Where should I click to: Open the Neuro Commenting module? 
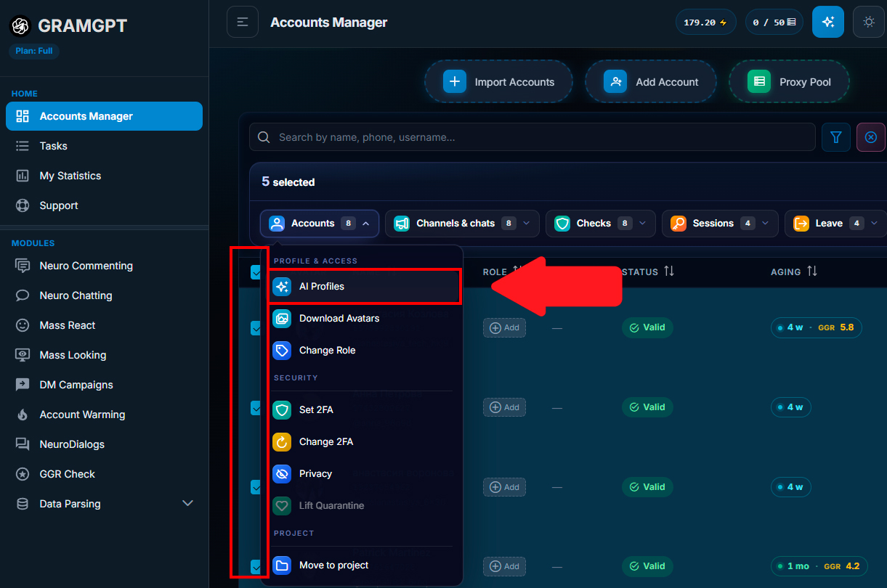104,266
